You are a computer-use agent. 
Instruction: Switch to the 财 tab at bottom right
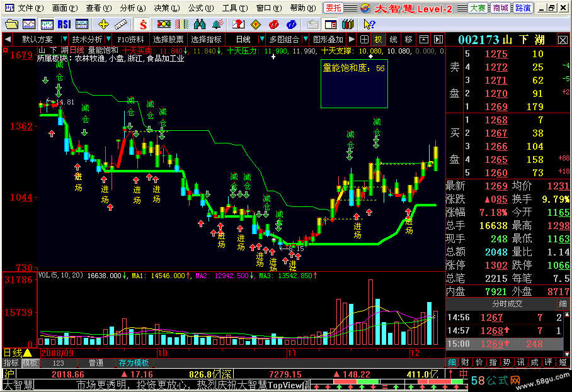click(465, 362)
